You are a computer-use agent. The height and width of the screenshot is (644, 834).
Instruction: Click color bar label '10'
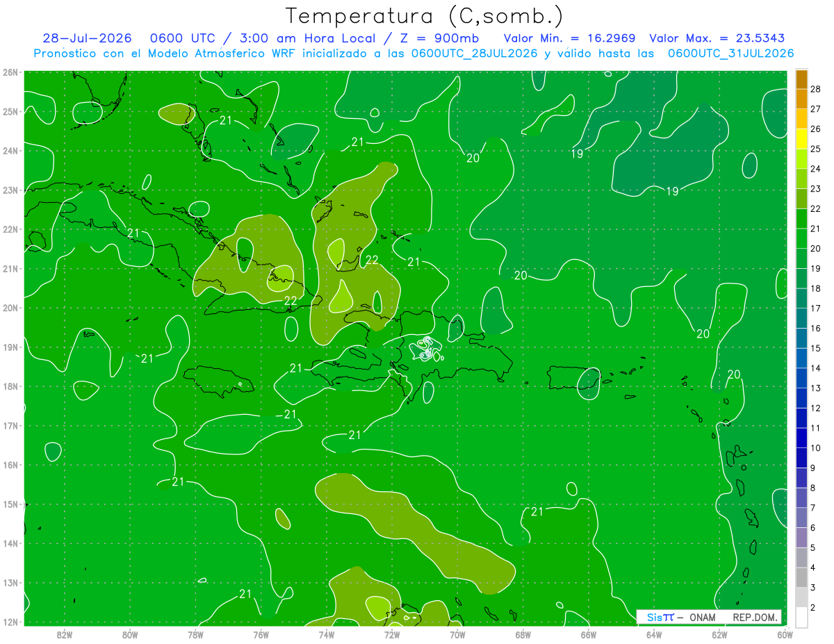(x=816, y=448)
